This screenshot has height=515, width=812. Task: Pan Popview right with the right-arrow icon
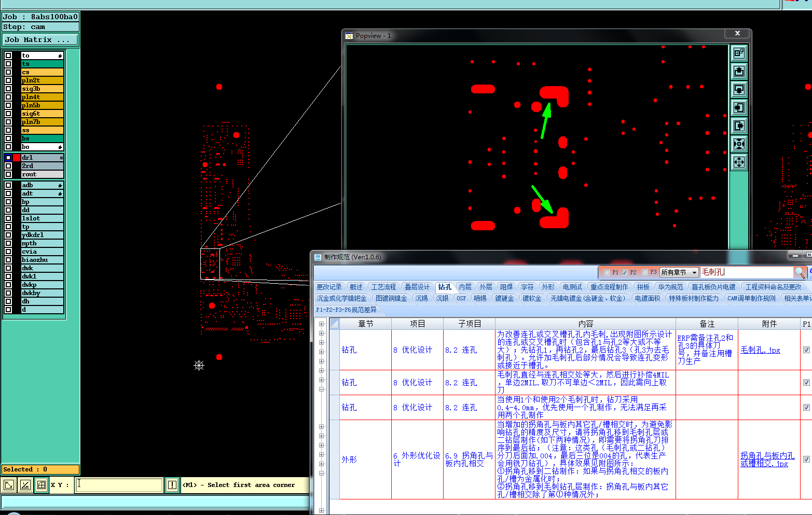739,126
